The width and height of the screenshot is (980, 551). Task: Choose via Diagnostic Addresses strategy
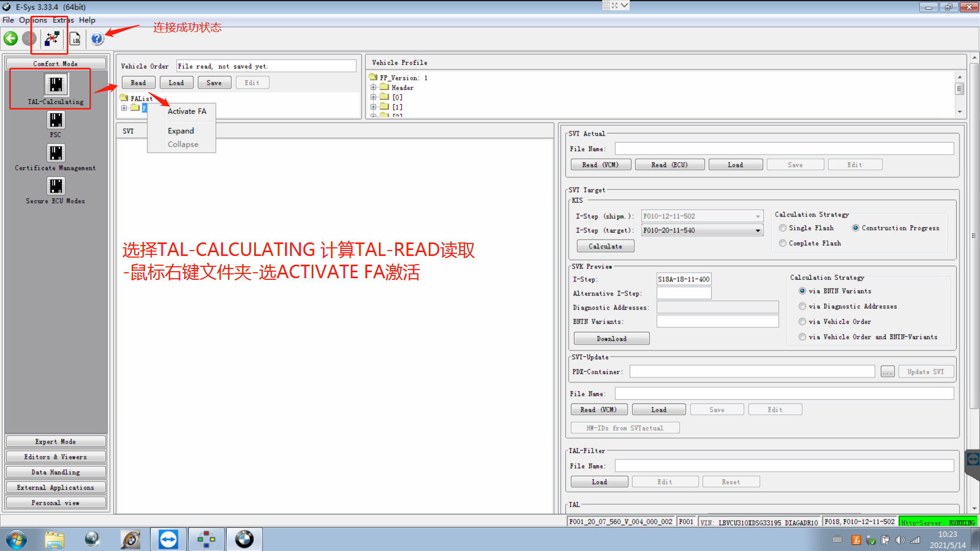tap(802, 306)
